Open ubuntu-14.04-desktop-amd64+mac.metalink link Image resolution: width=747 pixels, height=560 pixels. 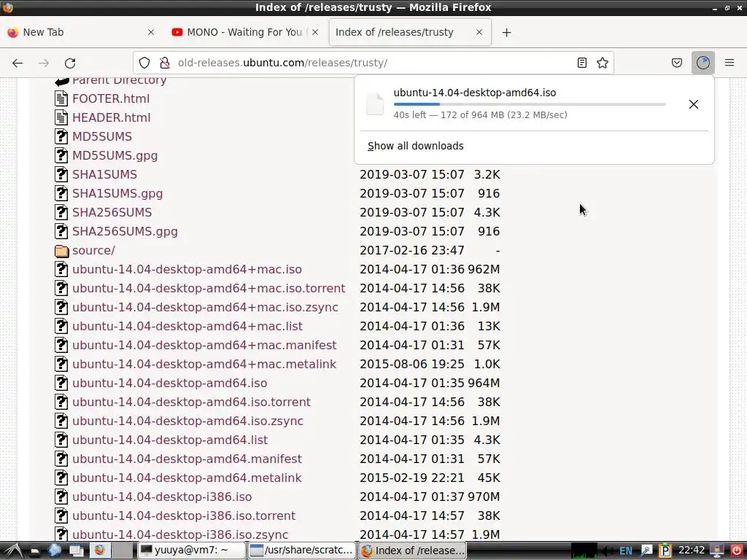204,365
